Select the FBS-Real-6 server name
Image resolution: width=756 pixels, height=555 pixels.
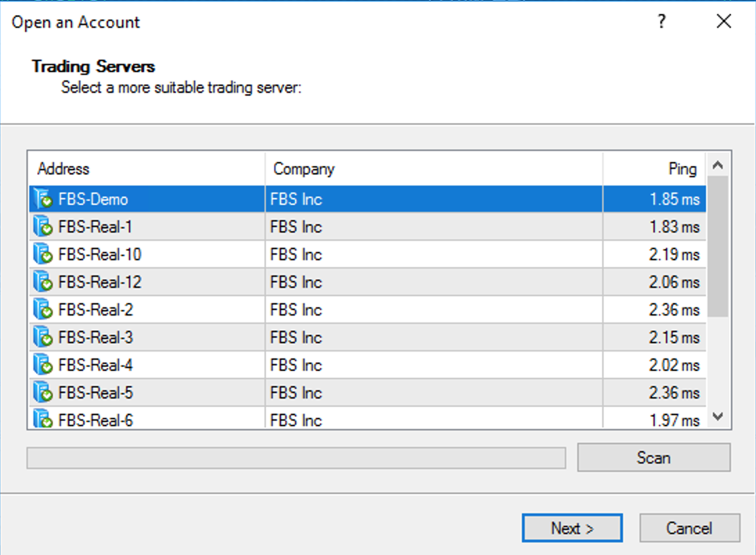tap(96, 419)
